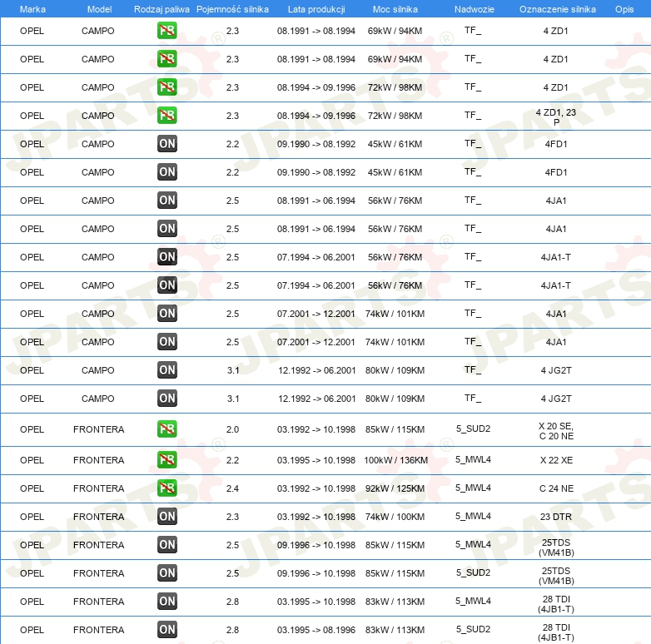Click ON icon in Frontera 25TDS 5_SUD2 row
The width and height of the screenshot is (651, 644).
point(166,572)
